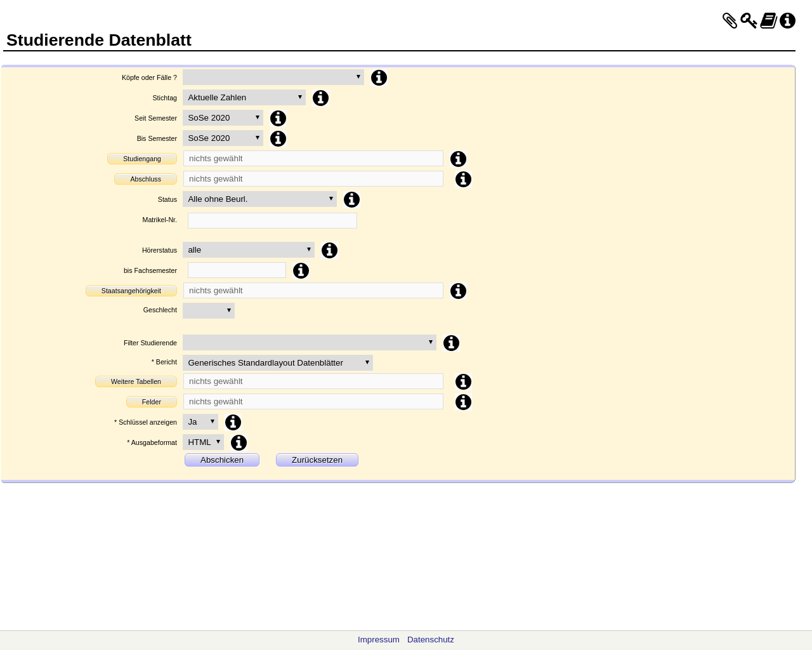Open the Geschlecht dropdown
This screenshot has width=812, height=650.
click(208, 310)
